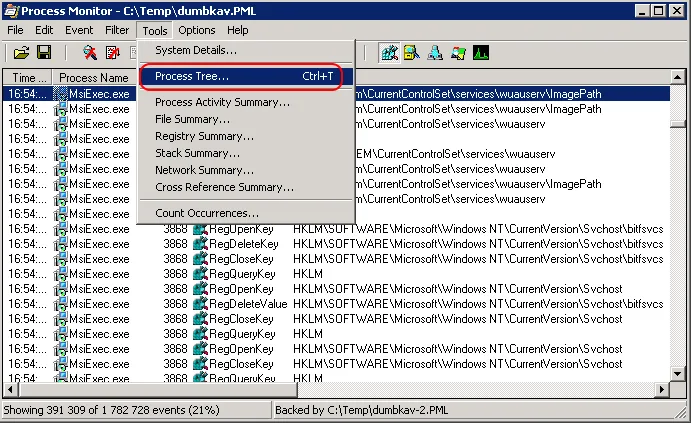
Task: Toggle the Capture events magnifier icon
Action: [x=90, y=52]
